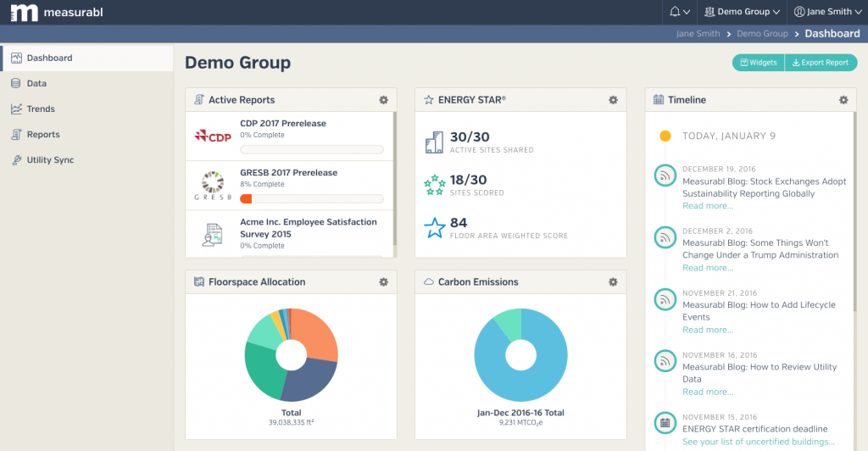Open ENERGY STAR widget settings gear
This screenshot has width=868, height=451.
[x=614, y=100]
